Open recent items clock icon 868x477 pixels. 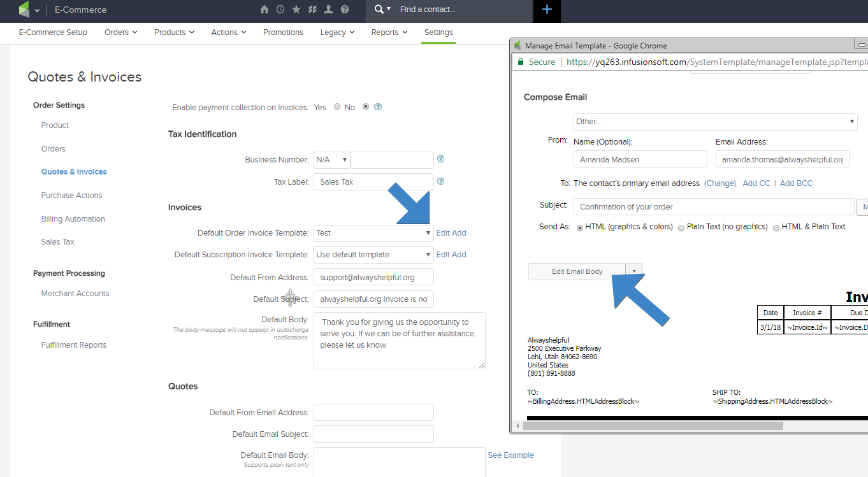tap(280, 10)
